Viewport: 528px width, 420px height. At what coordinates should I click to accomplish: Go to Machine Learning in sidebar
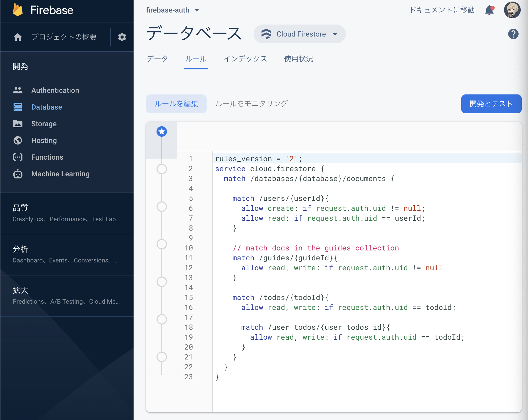click(x=60, y=174)
